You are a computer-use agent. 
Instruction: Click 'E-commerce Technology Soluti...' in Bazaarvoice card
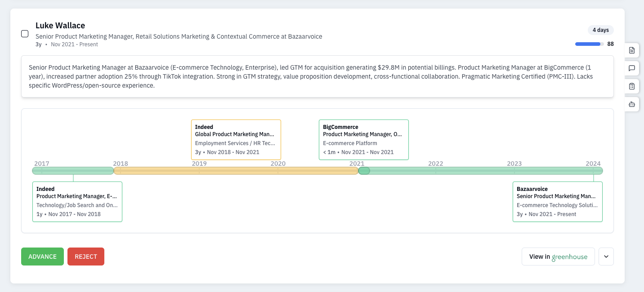click(557, 205)
